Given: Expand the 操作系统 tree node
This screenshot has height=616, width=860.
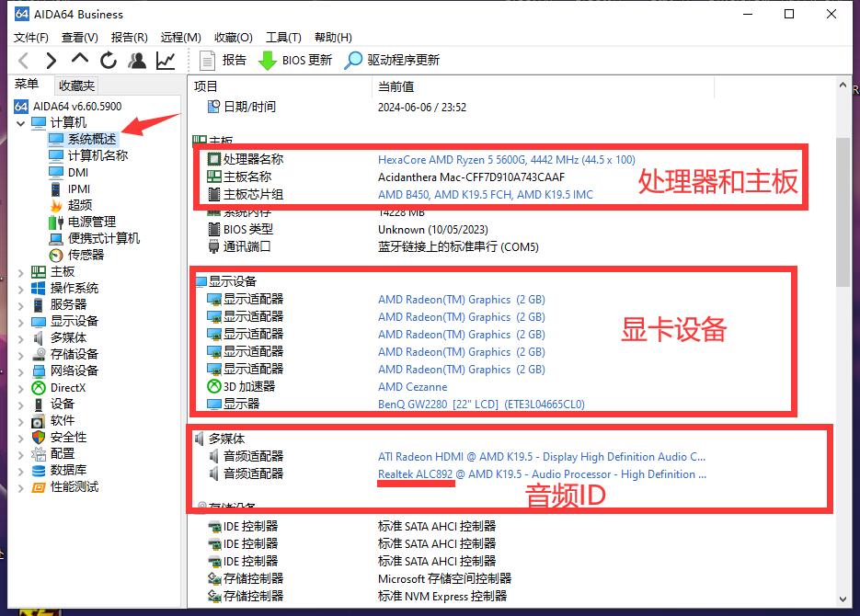Looking at the screenshot, I should click(x=21, y=289).
